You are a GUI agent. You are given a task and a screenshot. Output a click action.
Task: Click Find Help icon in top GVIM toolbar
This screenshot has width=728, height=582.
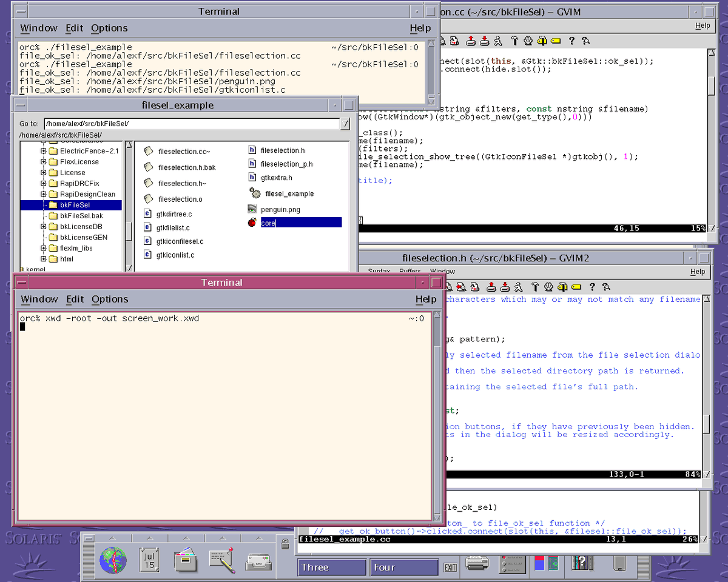click(x=585, y=41)
